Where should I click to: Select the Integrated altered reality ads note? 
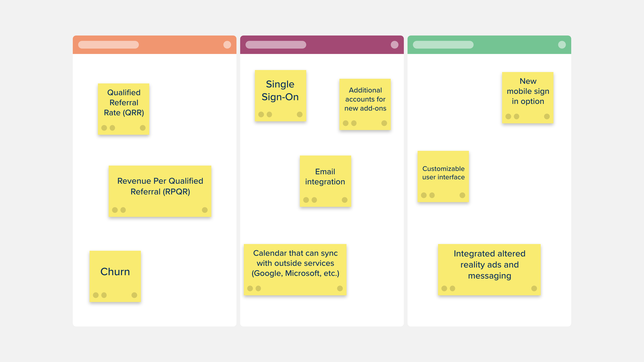click(x=489, y=265)
